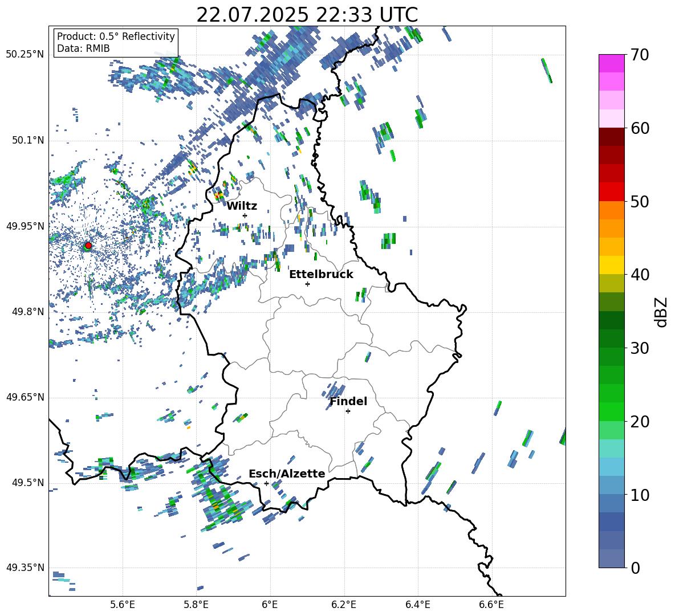Click the bright red 50 dBZ colorbar swatch
Viewport: 675px width, 616px height.
612,192
